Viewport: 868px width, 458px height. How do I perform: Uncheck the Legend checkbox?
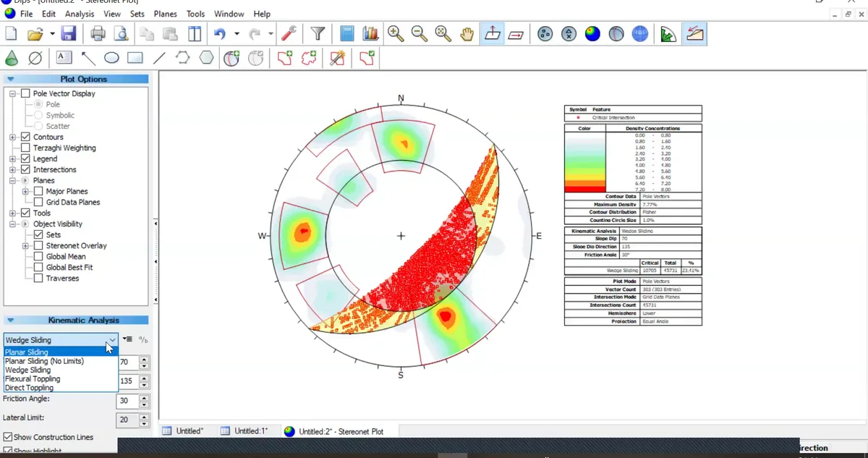(x=26, y=158)
